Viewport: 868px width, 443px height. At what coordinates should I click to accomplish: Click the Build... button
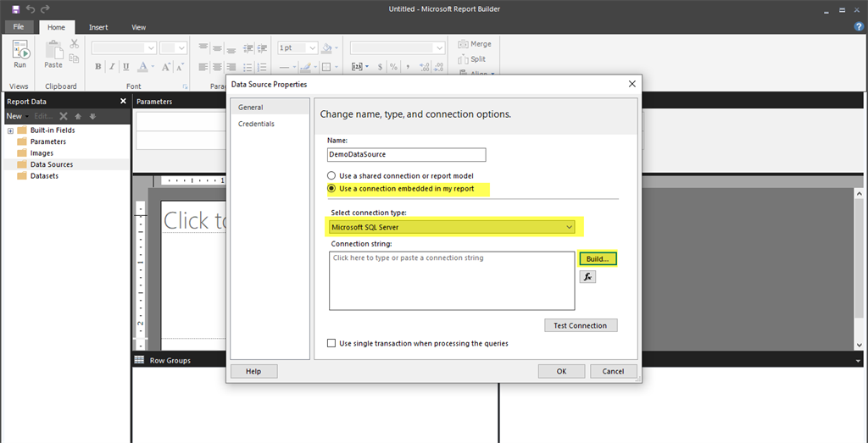click(x=598, y=258)
